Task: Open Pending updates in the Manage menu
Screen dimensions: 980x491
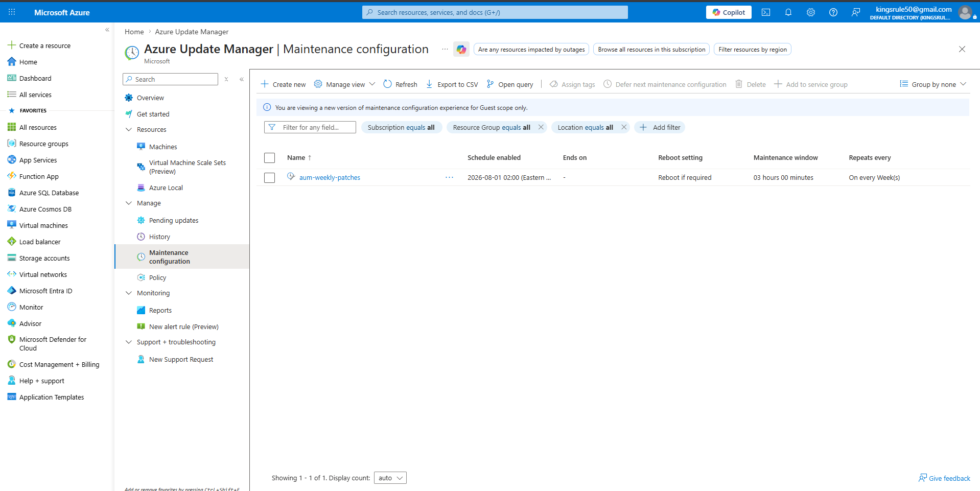Action: pos(174,220)
